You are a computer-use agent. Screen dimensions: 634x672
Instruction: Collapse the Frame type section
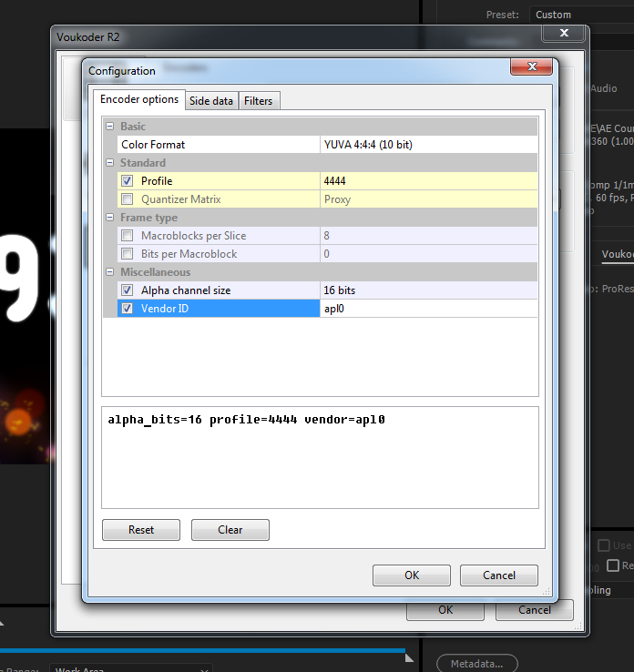(x=110, y=218)
